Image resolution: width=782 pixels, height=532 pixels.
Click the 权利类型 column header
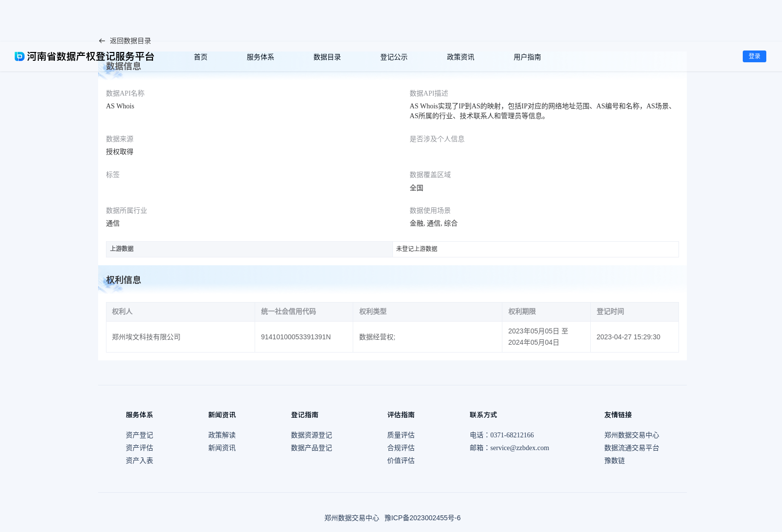[x=428, y=312]
